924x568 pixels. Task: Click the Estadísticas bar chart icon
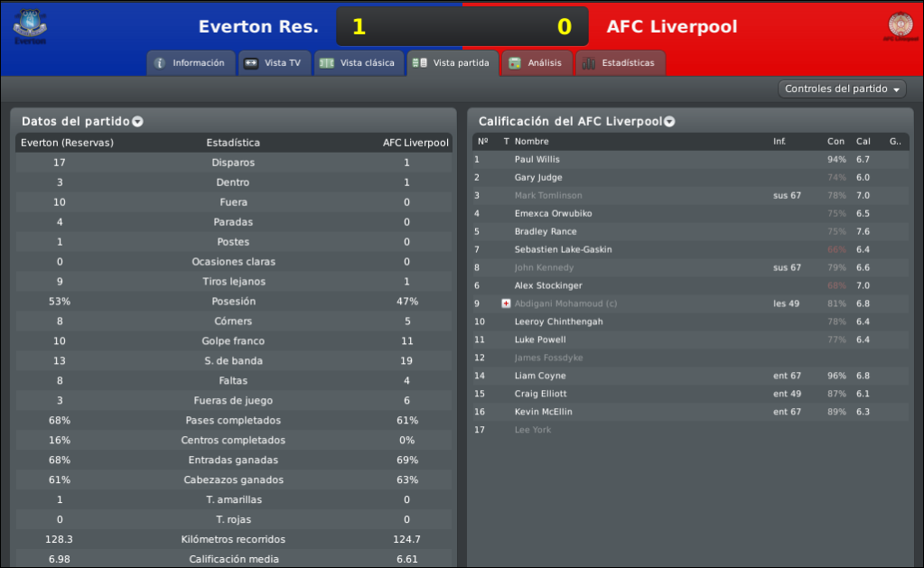[588, 63]
